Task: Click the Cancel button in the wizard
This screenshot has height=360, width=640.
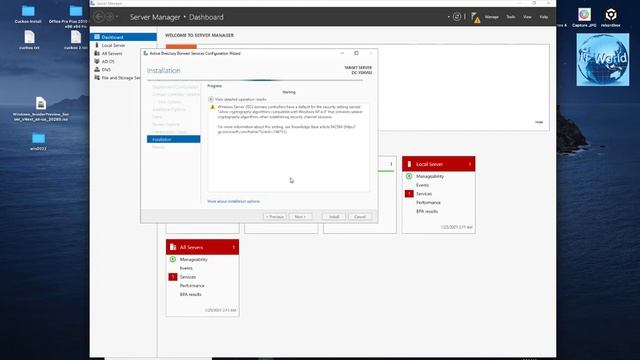Action: point(360,216)
